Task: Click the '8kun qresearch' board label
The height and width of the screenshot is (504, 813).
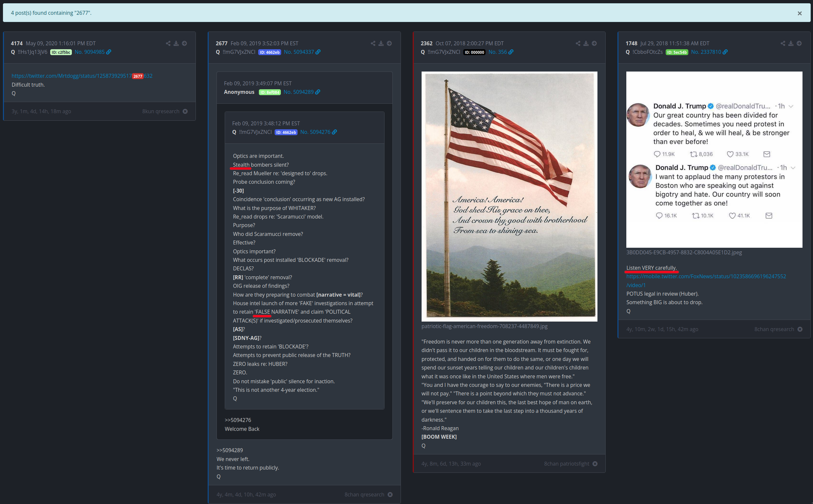Action: [x=161, y=111]
